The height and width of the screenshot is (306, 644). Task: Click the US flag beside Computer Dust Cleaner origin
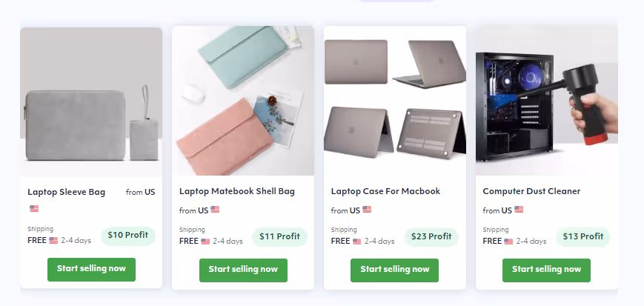coord(519,210)
